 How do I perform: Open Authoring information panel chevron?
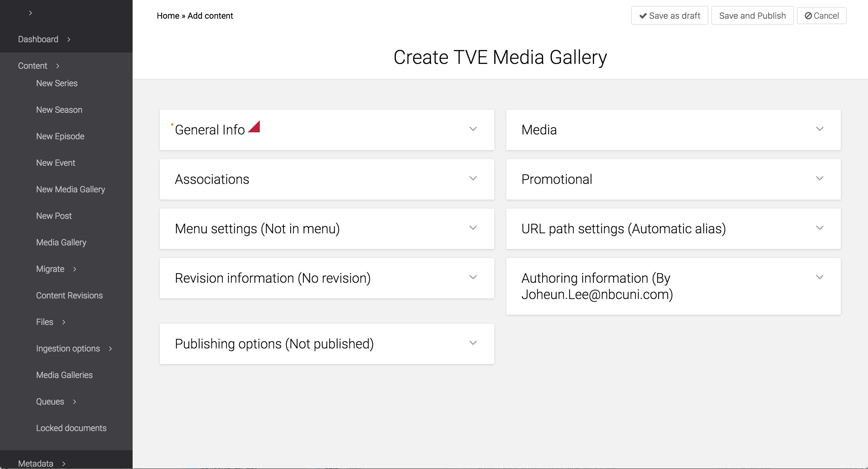pos(819,277)
